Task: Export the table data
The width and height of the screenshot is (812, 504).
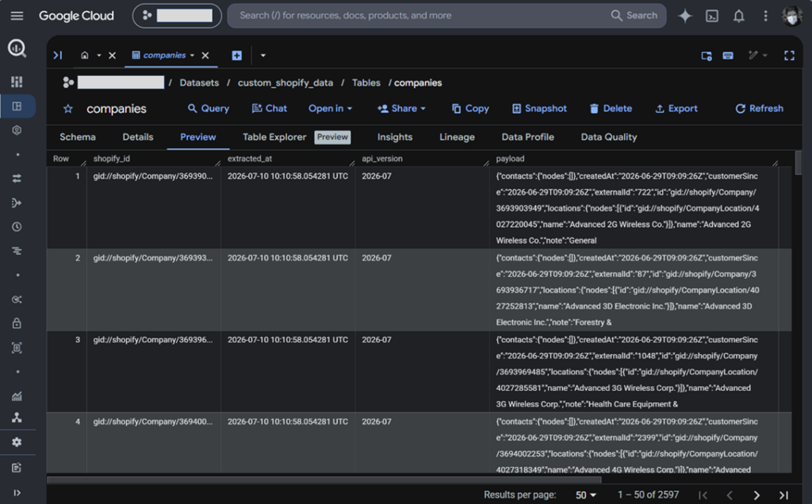Action: (x=676, y=109)
